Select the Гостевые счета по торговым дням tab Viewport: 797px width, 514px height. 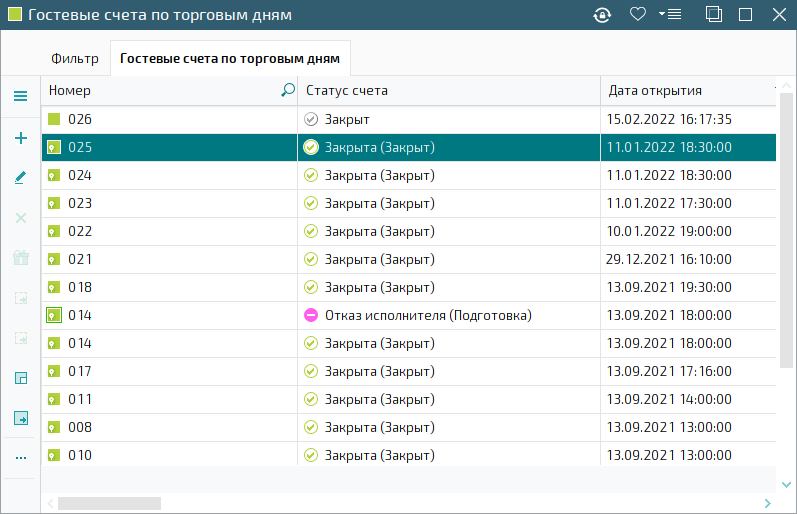pyautogui.click(x=230, y=58)
